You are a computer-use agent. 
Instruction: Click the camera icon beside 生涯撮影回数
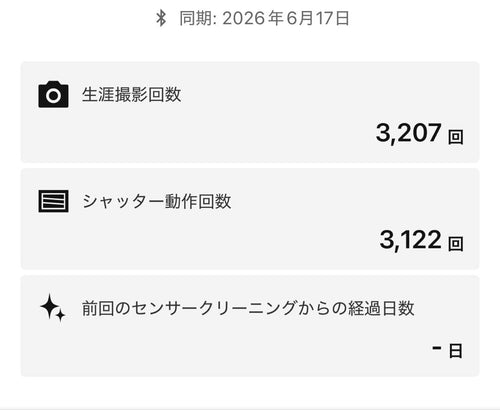(53, 94)
